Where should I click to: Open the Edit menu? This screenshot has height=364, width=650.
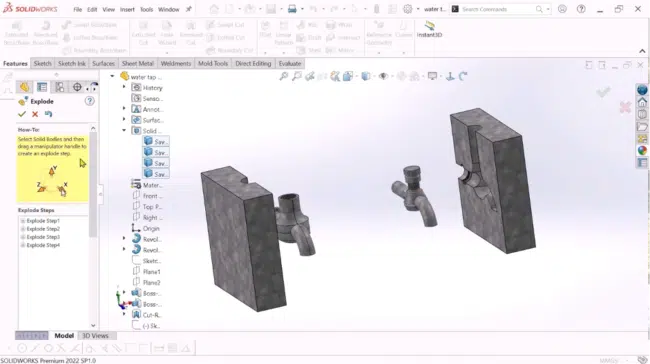pos(92,10)
